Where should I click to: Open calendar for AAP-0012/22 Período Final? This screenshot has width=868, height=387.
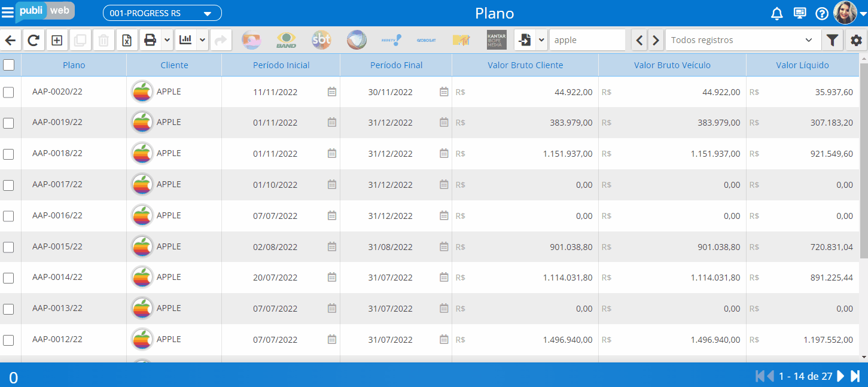point(444,339)
